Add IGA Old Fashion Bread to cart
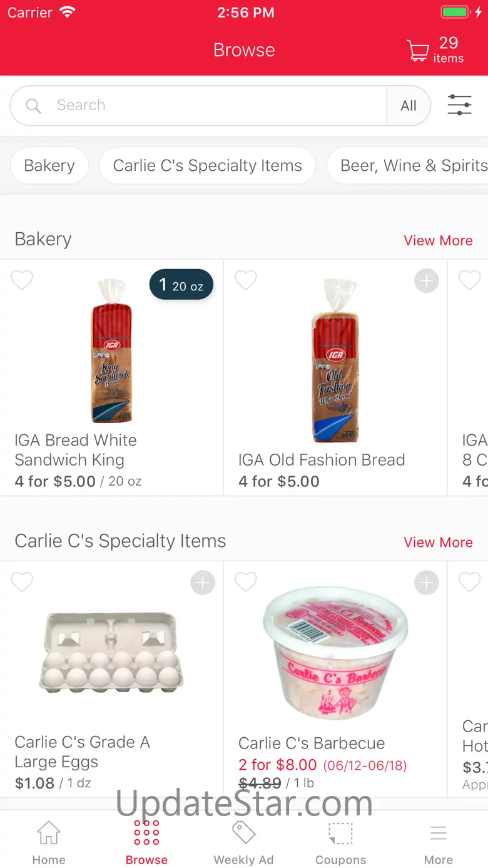This screenshot has width=488, height=868. [427, 282]
